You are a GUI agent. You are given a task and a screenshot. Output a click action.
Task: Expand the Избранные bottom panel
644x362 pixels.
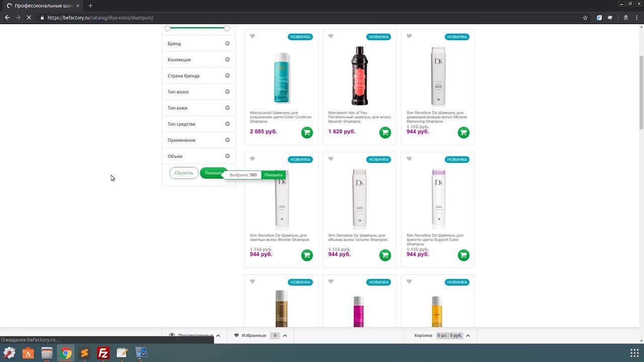click(x=285, y=335)
